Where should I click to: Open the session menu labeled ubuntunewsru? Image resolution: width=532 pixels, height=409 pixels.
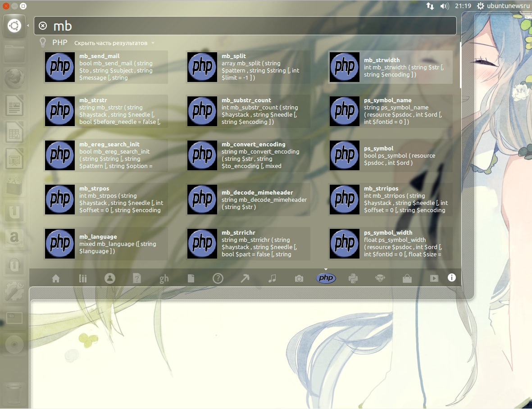(x=504, y=6)
